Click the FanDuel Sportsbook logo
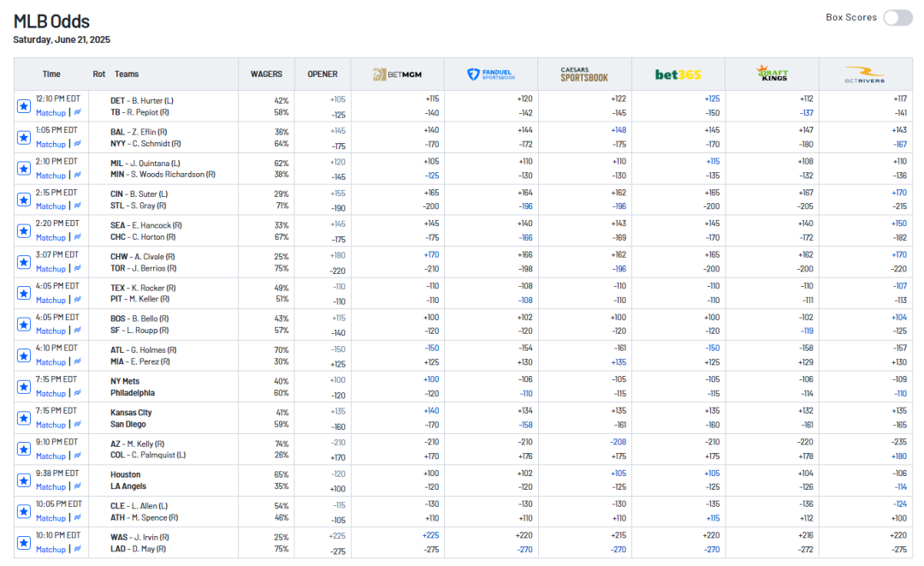The image size is (924, 566). (x=491, y=74)
